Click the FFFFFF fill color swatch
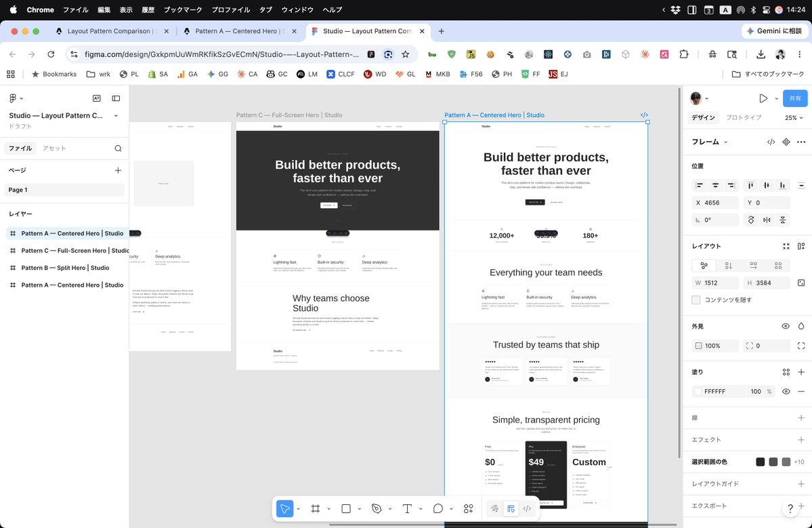Screen dimensions: 812x528 pos(698,392)
